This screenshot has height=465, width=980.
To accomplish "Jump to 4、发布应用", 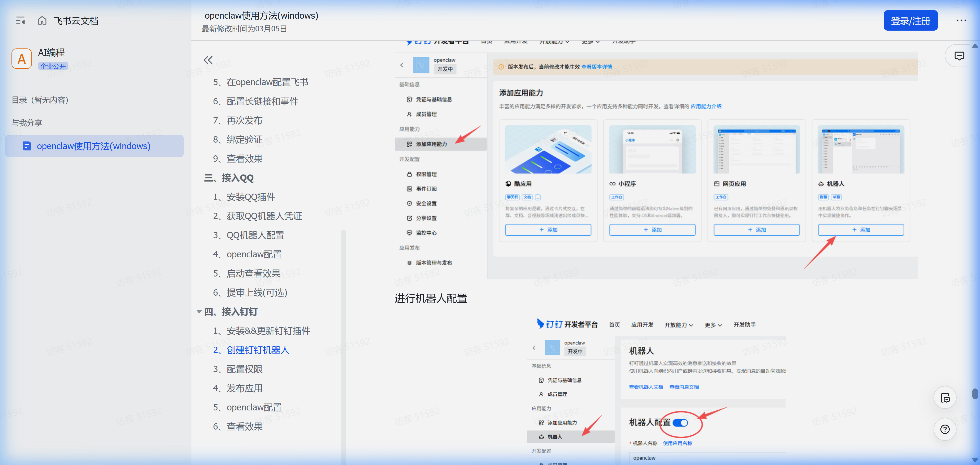I will 238,388.
